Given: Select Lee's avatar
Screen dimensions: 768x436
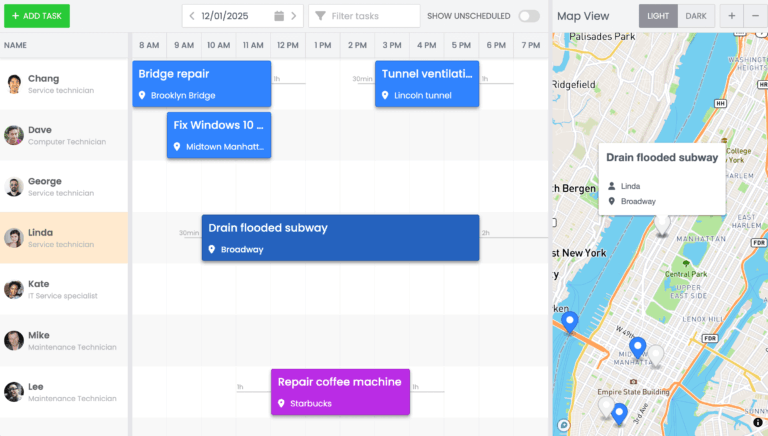Looking at the screenshot, I should tap(14, 392).
